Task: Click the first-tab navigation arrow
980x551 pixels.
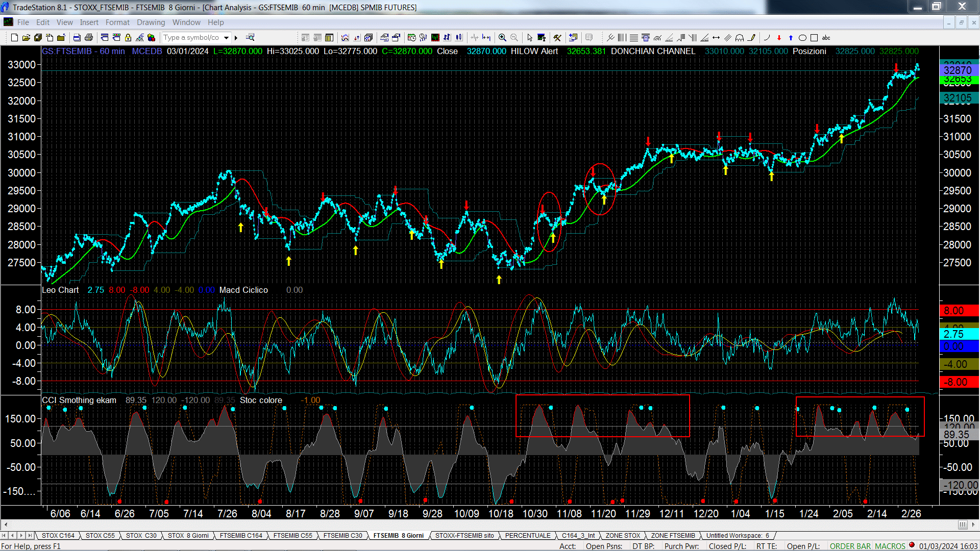Action: [4, 535]
